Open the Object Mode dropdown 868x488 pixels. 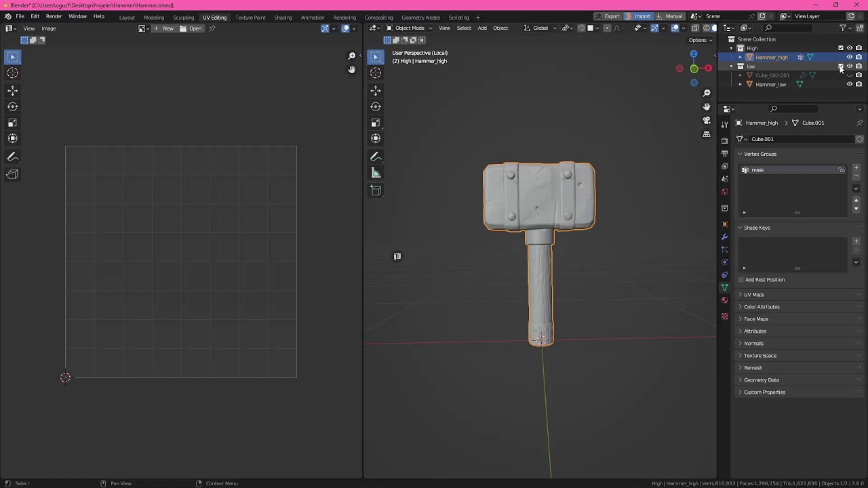409,28
